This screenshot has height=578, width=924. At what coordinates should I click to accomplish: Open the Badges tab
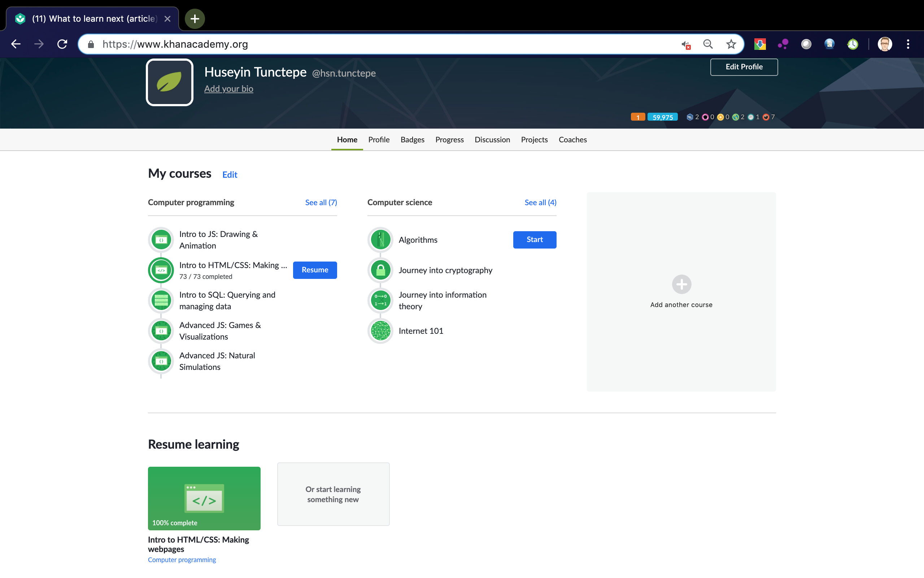pos(412,139)
